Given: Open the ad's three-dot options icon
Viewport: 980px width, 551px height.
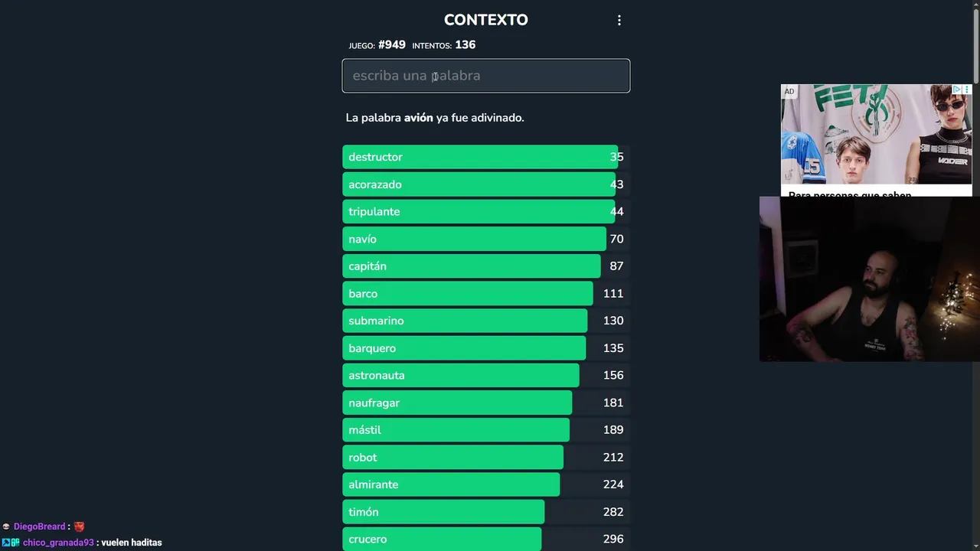Looking at the screenshot, I should [x=966, y=90].
